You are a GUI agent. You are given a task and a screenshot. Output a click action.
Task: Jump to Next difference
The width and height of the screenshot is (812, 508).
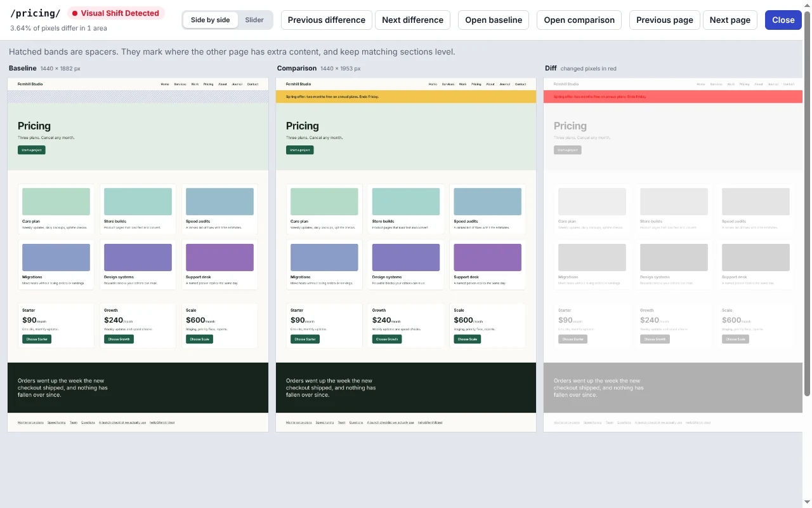coord(413,20)
